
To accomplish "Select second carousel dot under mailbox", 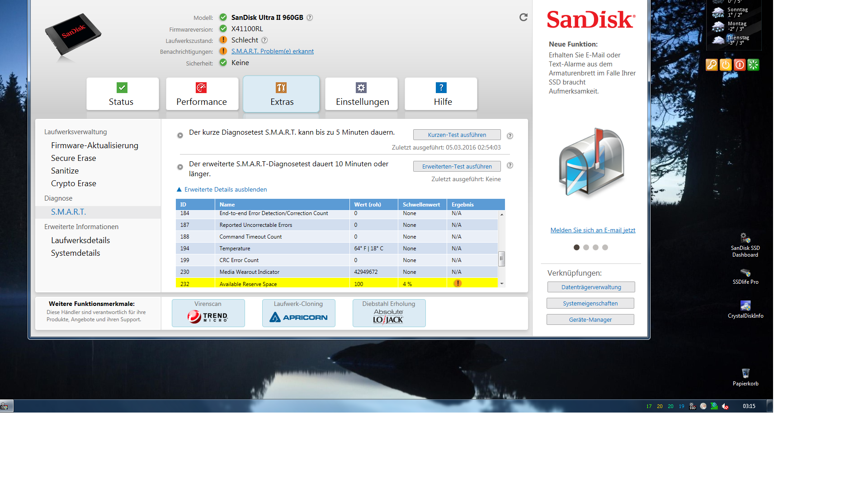I will pyautogui.click(x=586, y=247).
